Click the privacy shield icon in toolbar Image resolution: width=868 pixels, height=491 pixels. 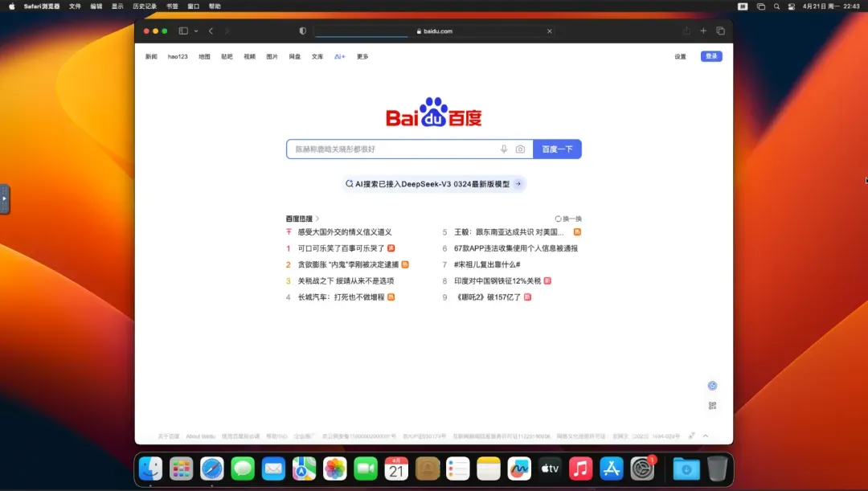click(x=302, y=31)
